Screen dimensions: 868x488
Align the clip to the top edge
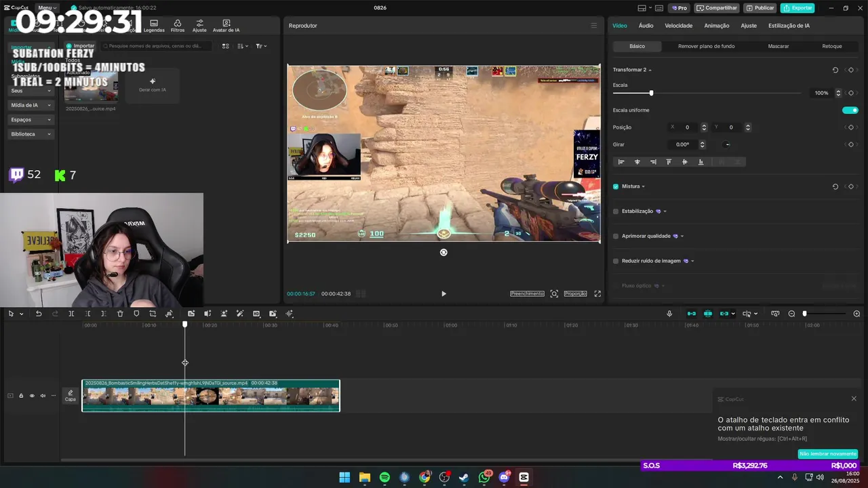click(669, 162)
